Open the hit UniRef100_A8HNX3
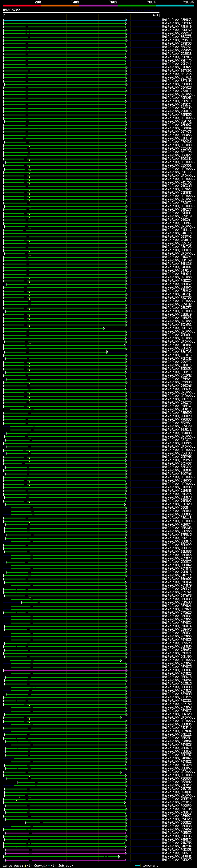Screen dimensions: 197x868 coord(177,20)
